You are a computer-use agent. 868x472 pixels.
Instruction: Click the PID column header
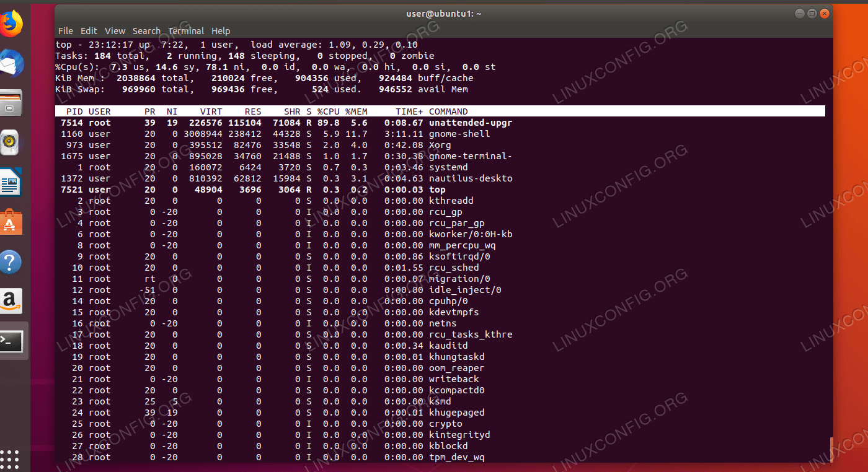(74, 111)
